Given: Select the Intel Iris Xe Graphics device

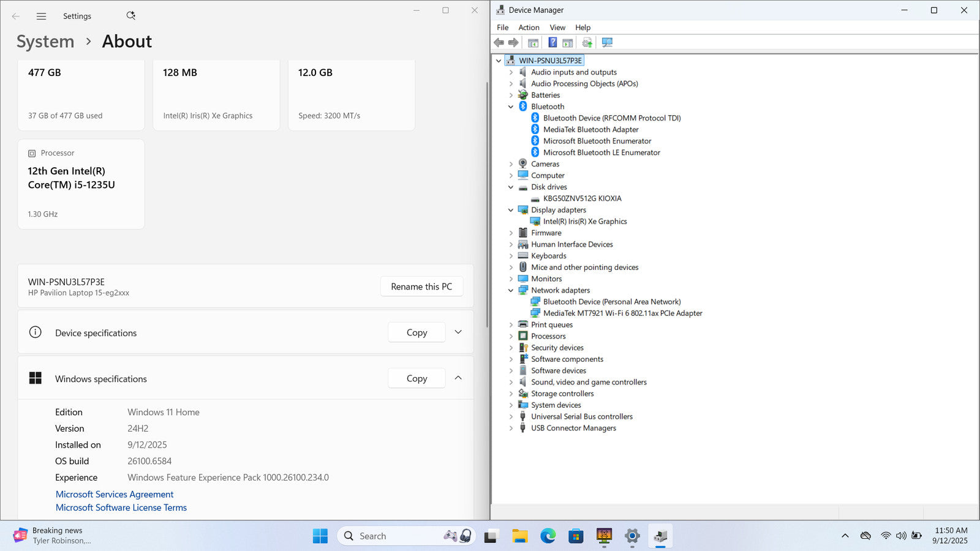Looking at the screenshot, I should coord(584,222).
